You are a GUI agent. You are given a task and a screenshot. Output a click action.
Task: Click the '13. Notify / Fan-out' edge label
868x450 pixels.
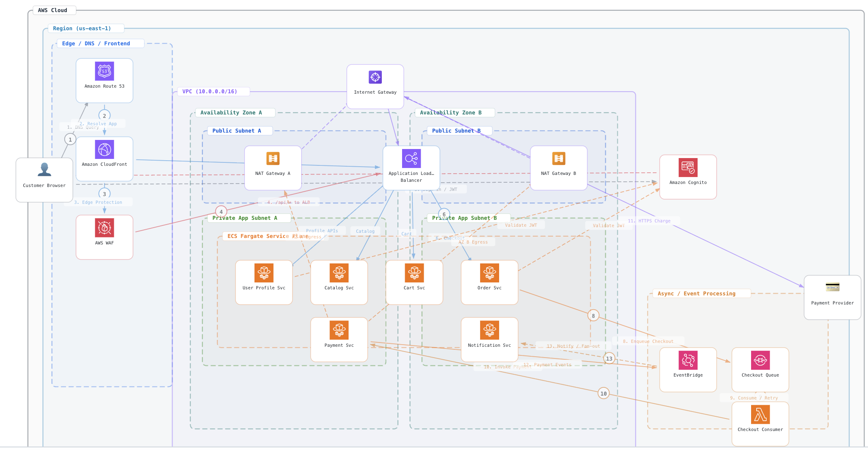click(x=573, y=346)
